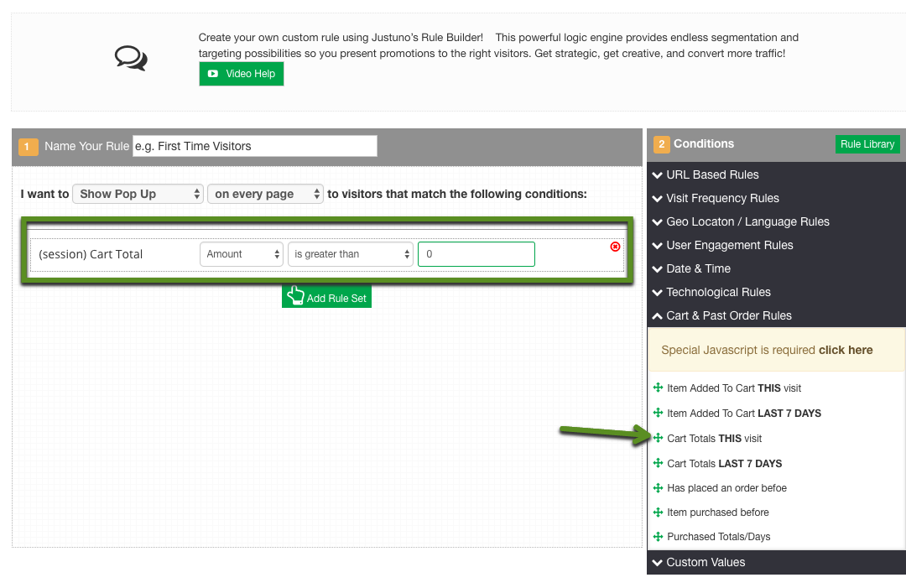Click the chat bubbles icon at top
Viewport: 906px width, 588px height.
tap(131, 58)
